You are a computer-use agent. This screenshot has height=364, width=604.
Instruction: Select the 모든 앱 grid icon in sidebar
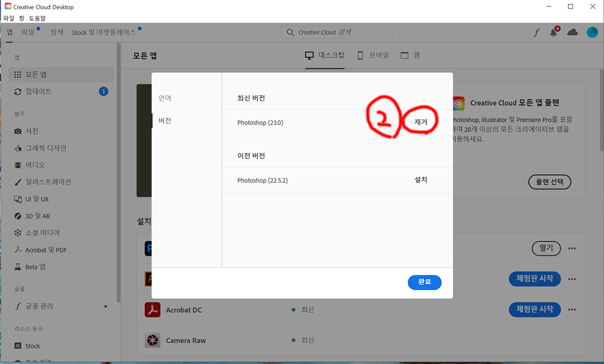click(x=18, y=74)
